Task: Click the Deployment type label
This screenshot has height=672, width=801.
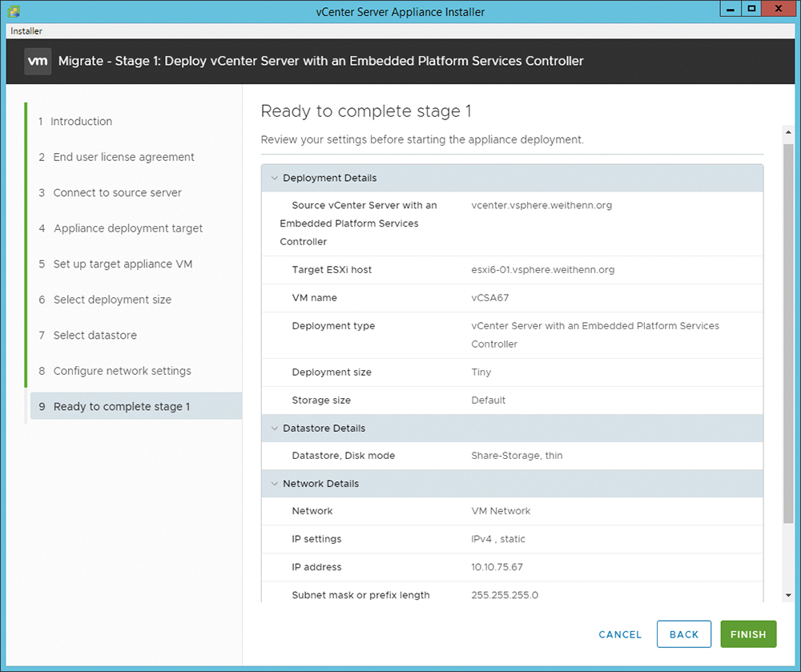Action: point(333,326)
